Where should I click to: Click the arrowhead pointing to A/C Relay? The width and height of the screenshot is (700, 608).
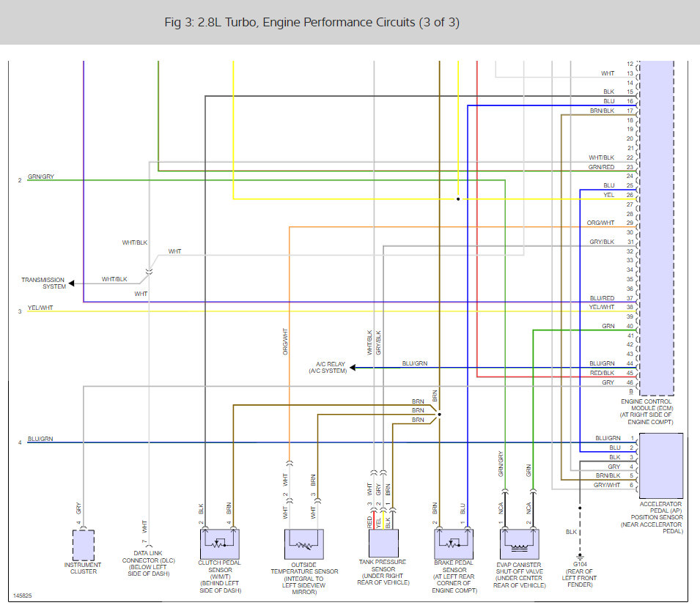pos(353,368)
